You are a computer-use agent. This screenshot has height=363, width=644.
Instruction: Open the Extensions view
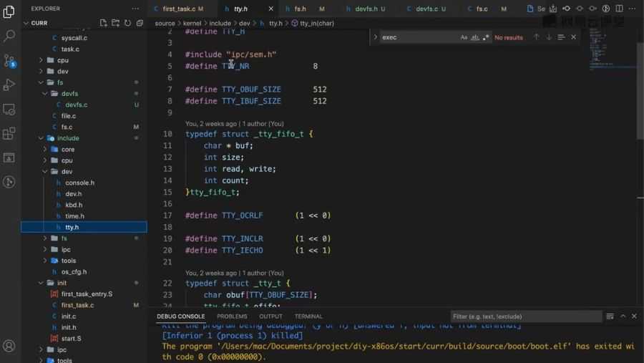[x=9, y=133]
